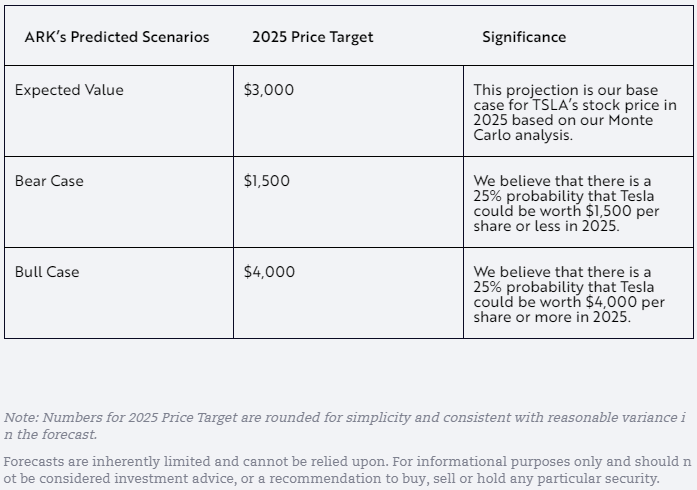The image size is (697, 490).
Task: Select the base case projection description text
Action: tap(574, 112)
